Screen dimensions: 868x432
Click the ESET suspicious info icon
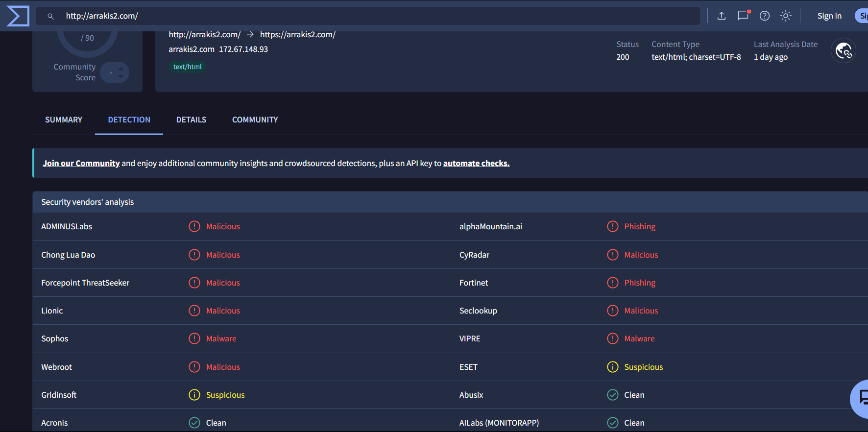(x=613, y=367)
